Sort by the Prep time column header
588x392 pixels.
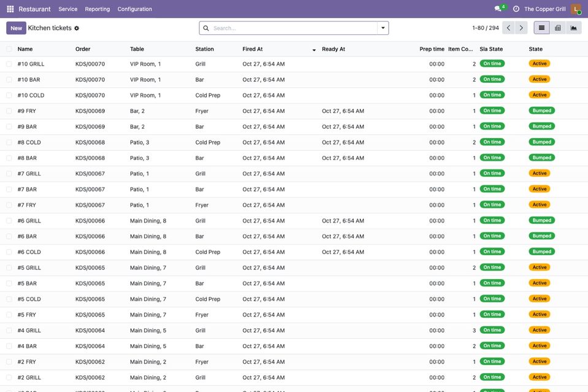432,49
